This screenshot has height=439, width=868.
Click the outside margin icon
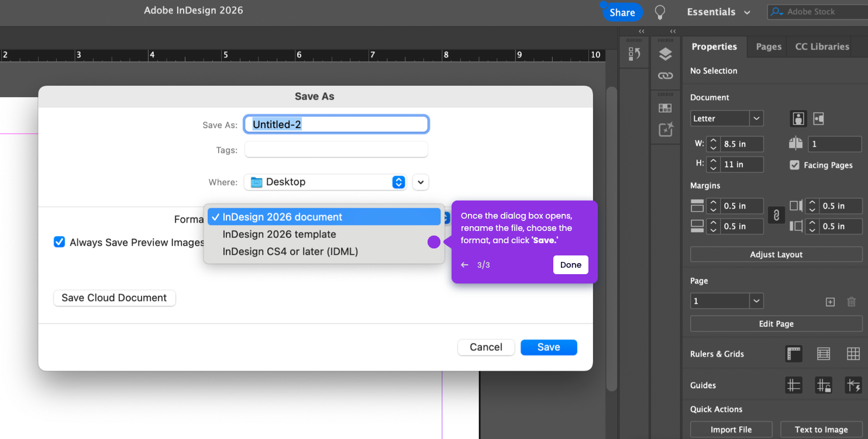pos(795,226)
